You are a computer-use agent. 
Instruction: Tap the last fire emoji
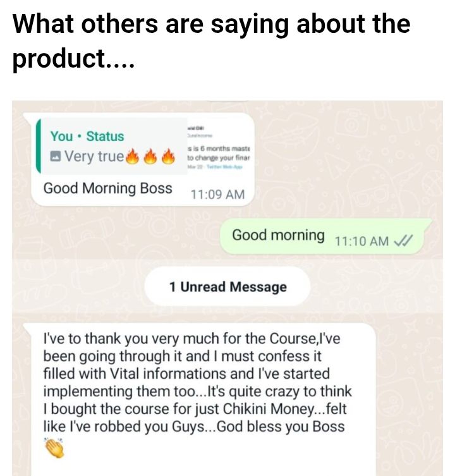pyautogui.click(x=169, y=157)
